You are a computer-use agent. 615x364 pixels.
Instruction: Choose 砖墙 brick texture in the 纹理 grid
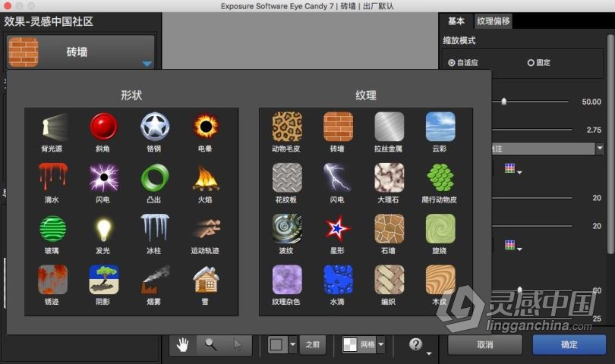[x=338, y=127]
